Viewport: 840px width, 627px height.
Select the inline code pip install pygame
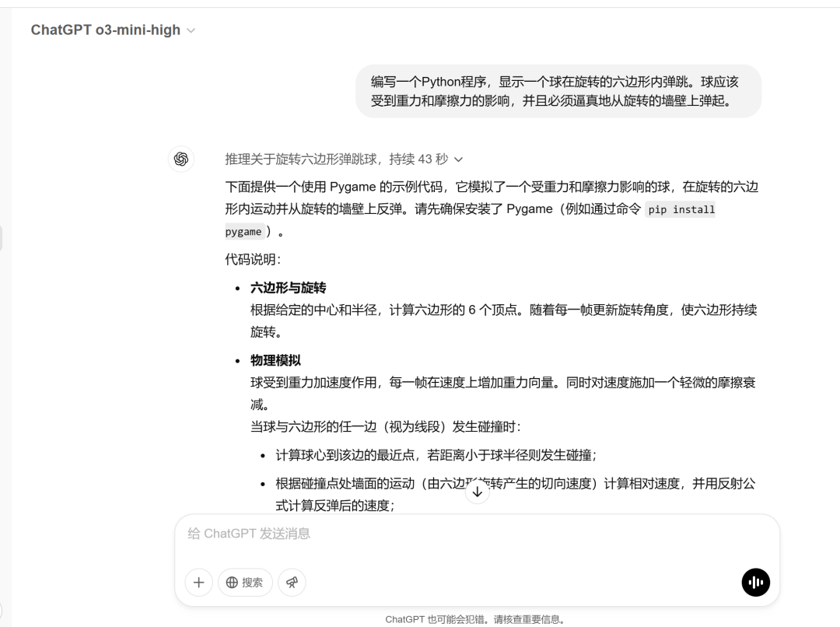[x=681, y=209]
